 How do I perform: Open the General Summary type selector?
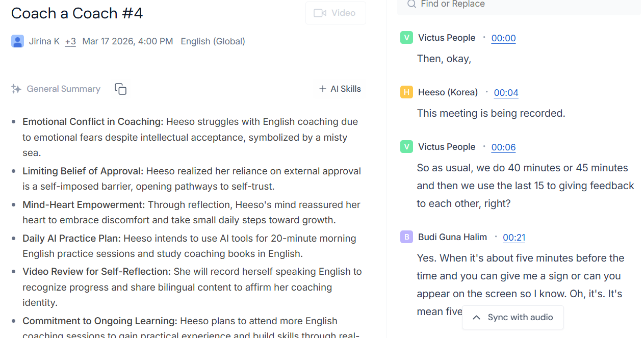point(63,89)
